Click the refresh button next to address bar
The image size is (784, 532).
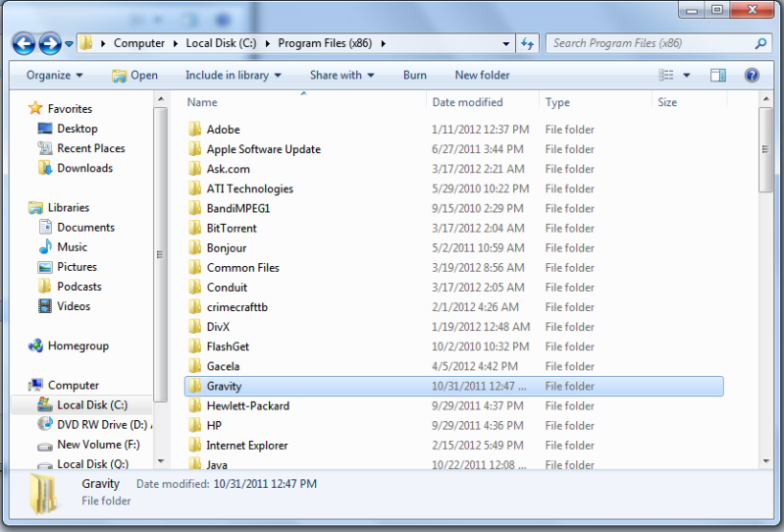(528, 43)
